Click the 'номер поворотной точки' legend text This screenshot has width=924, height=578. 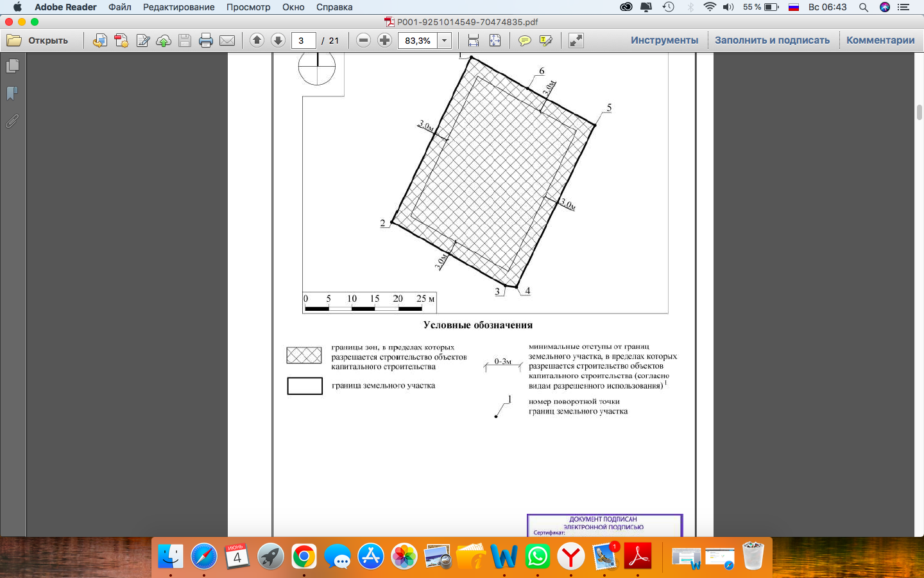574,401
